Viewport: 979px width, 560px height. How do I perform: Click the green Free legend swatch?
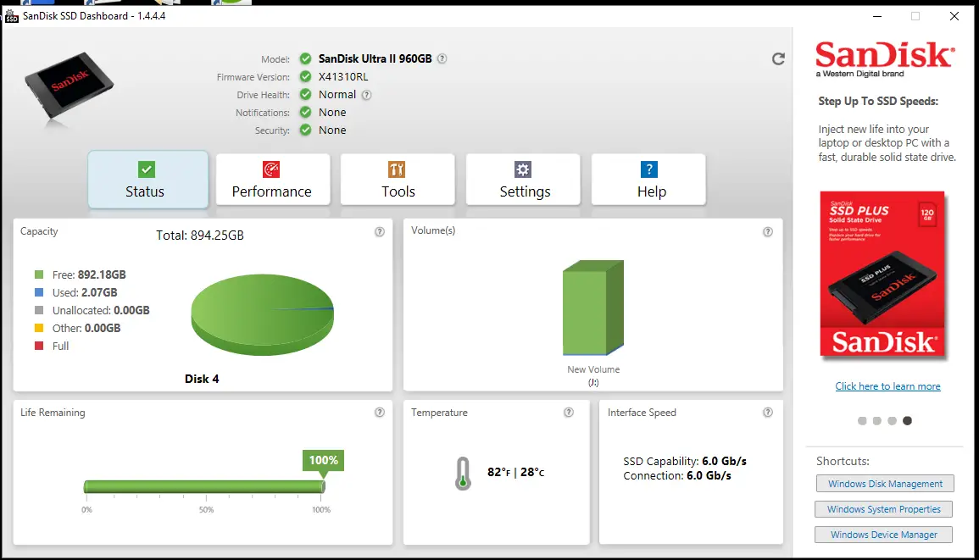pos(39,274)
